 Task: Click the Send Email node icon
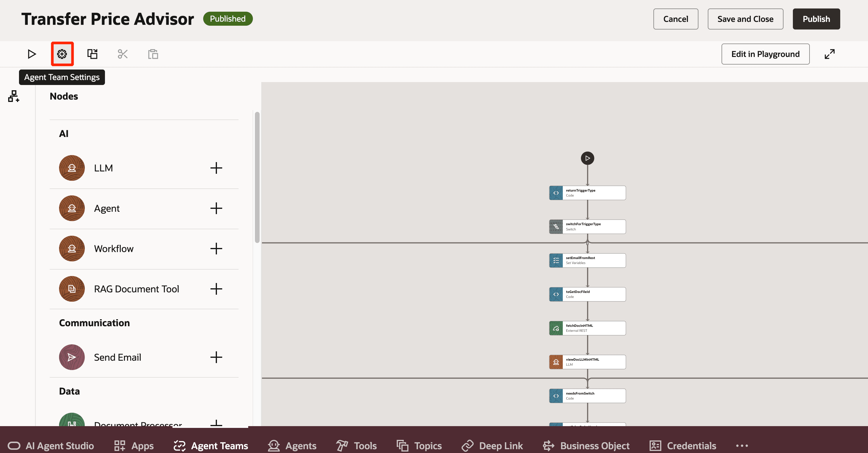pyautogui.click(x=72, y=357)
